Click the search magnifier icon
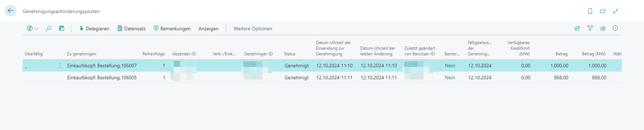Screen dimensions: 644x130 coord(49,29)
